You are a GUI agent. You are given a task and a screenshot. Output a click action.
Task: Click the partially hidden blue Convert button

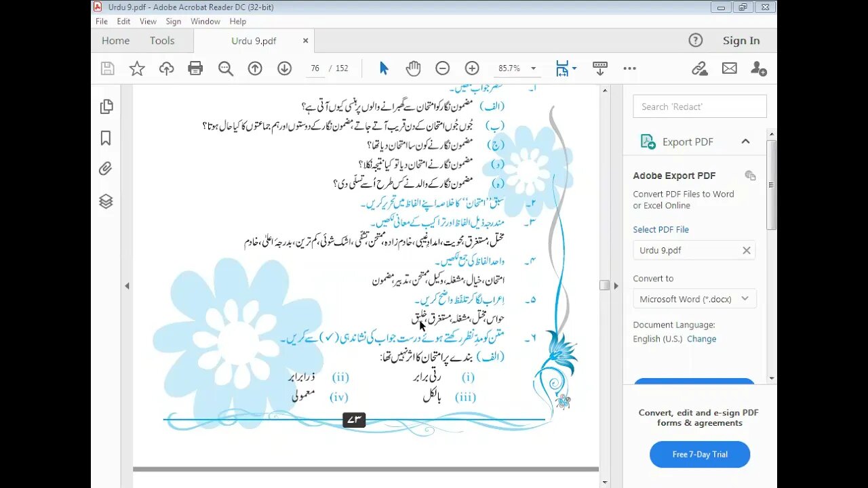(x=694, y=381)
